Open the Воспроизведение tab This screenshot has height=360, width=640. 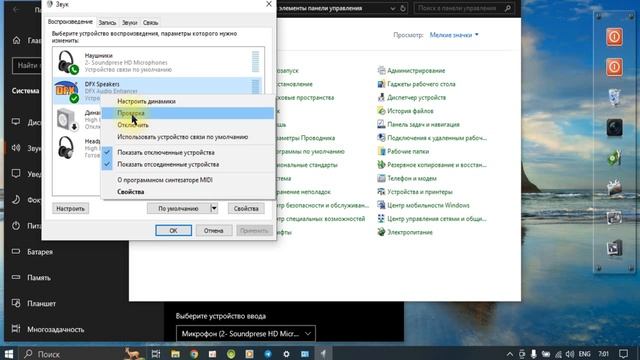[x=70, y=22]
